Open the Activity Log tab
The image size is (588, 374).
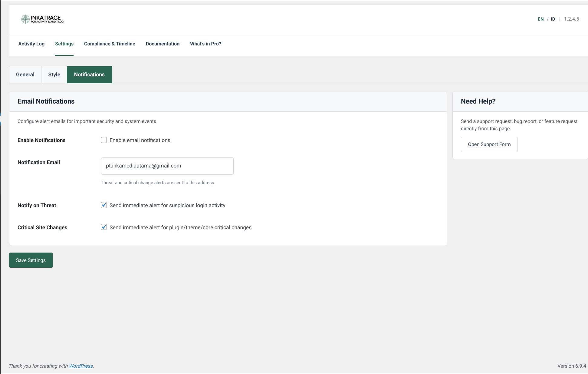coord(31,44)
